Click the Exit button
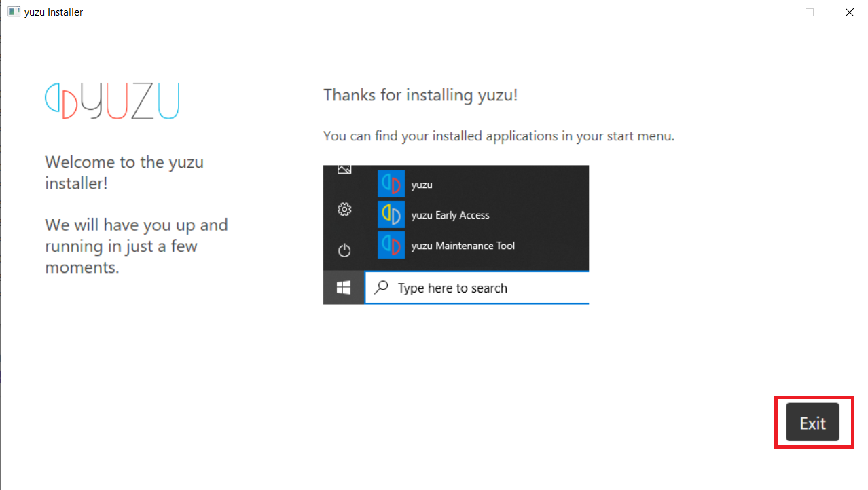Screen dimensions: 868x490 click(812, 422)
